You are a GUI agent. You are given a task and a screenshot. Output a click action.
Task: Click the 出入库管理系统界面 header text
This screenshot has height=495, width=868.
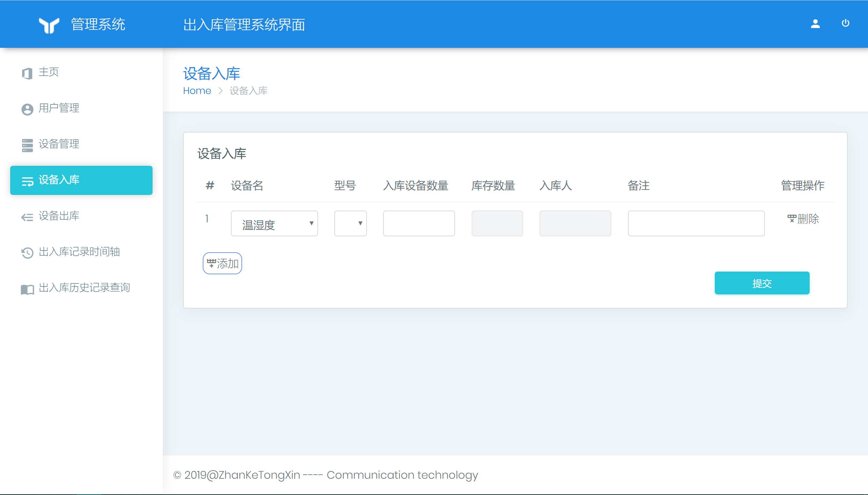point(244,25)
